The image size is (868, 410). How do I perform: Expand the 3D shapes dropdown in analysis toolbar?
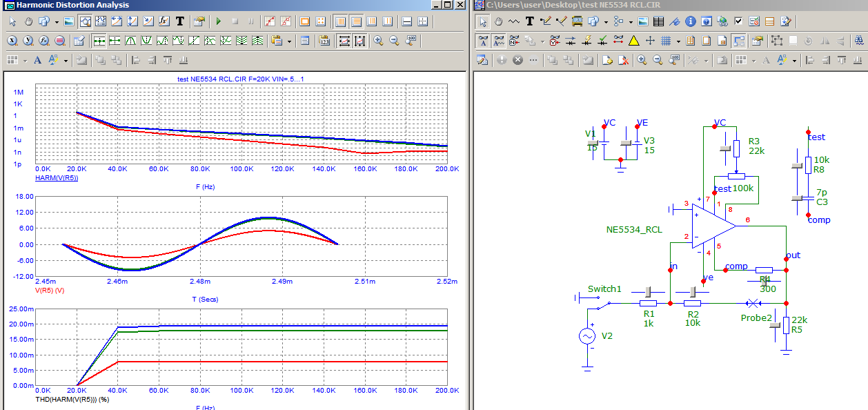point(57,21)
